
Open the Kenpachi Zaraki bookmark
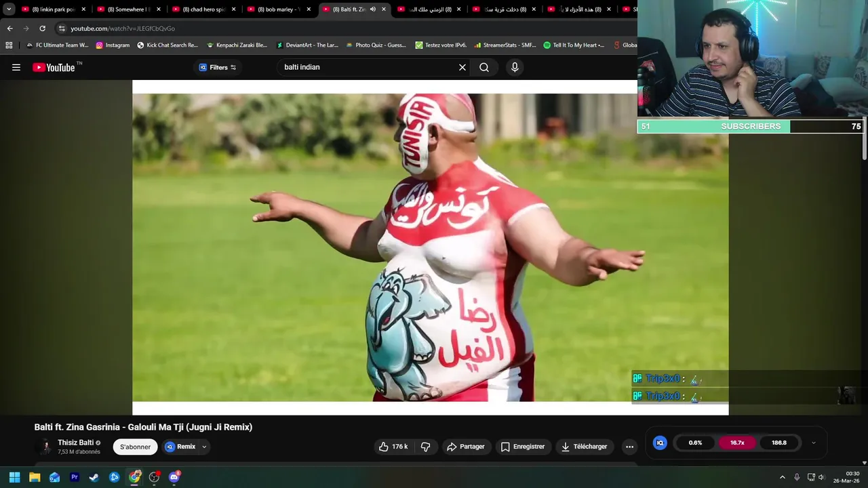237,45
